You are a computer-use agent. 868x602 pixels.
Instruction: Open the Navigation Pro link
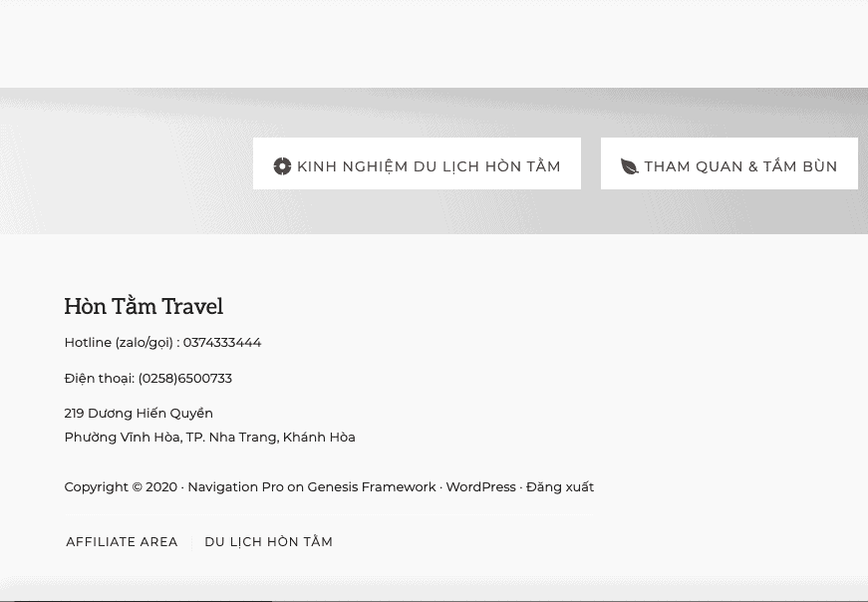click(x=235, y=487)
